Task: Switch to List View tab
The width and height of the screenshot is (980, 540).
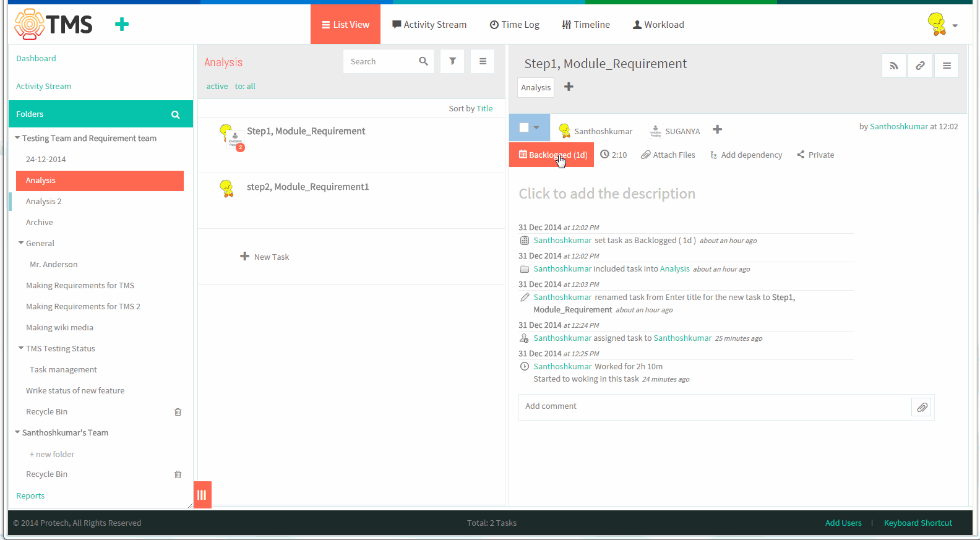Action: pos(345,24)
